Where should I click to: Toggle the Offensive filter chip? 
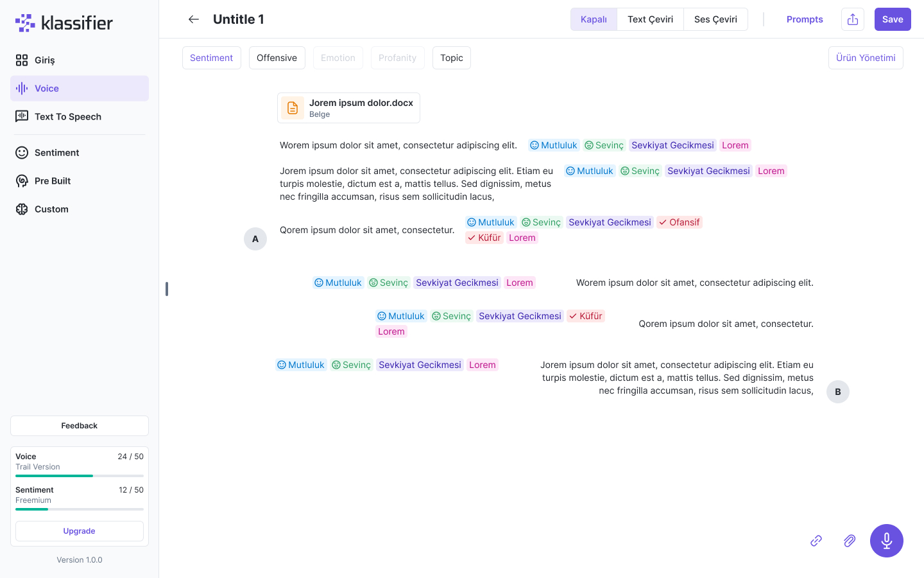pos(277,58)
